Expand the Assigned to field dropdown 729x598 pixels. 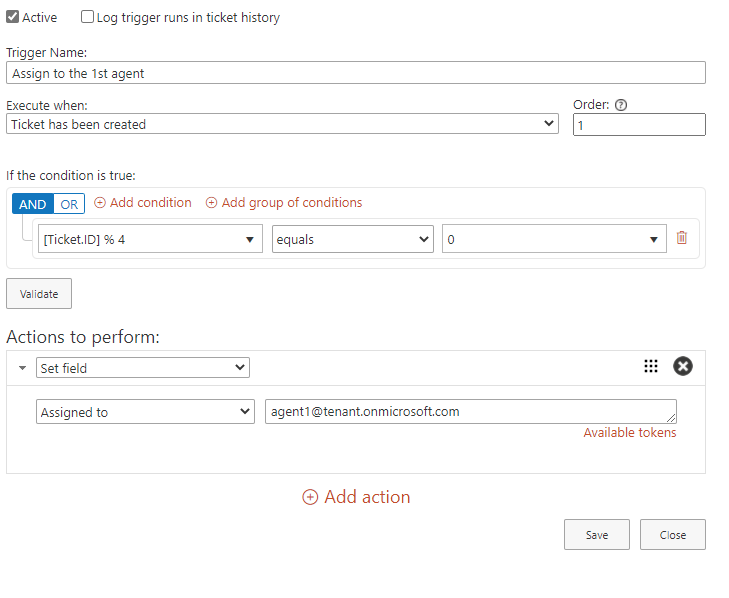(x=145, y=412)
